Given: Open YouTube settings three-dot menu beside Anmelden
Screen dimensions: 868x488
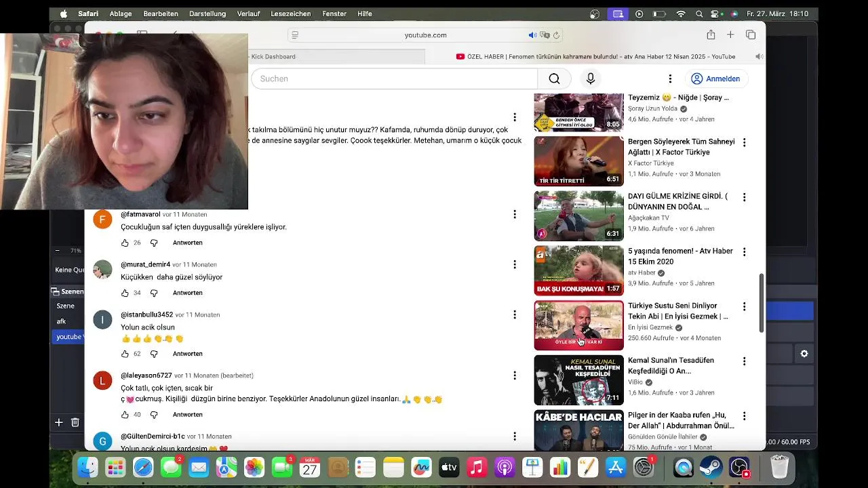Looking at the screenshot, I should pyautogui.click(x=670, y=79).
